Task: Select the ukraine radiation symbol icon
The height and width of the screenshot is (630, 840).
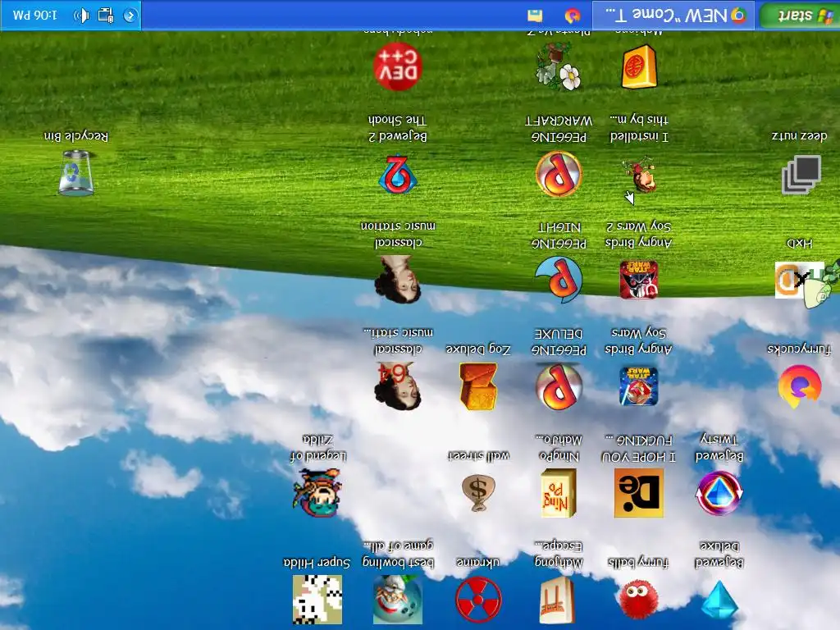Action: (x=478, y=600)
